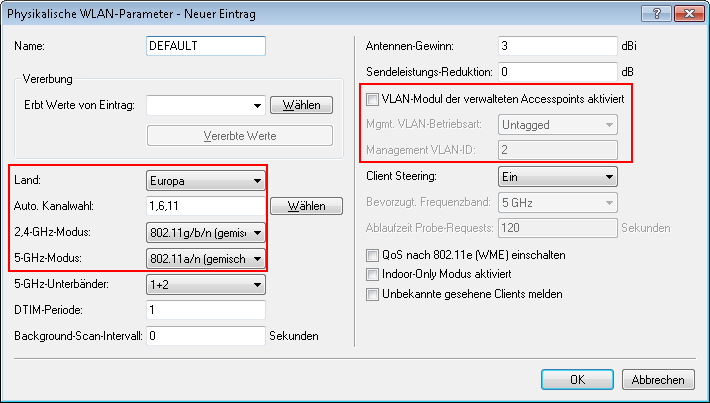Check Indoor-Only Modus aktiviert

pos(373,275)
